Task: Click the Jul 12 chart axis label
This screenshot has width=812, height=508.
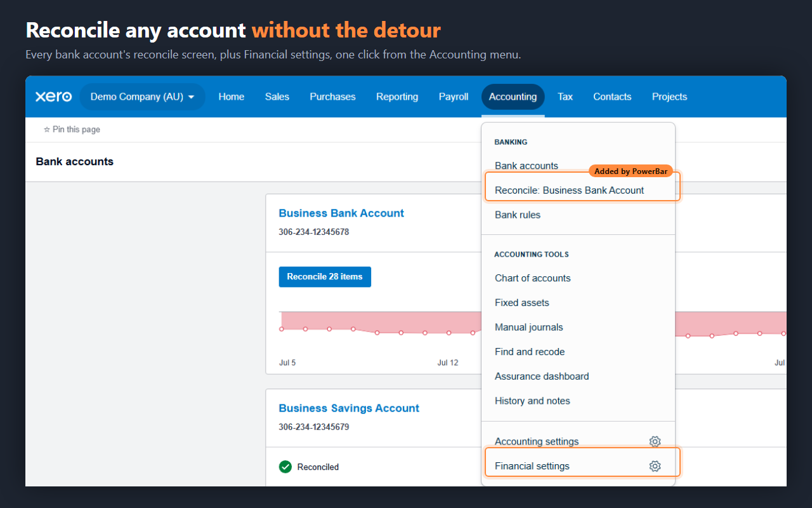Action: tap(448, 363)
